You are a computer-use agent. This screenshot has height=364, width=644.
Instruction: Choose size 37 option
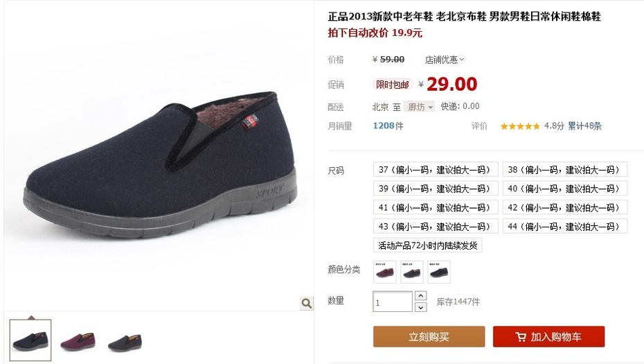(436, 169)
